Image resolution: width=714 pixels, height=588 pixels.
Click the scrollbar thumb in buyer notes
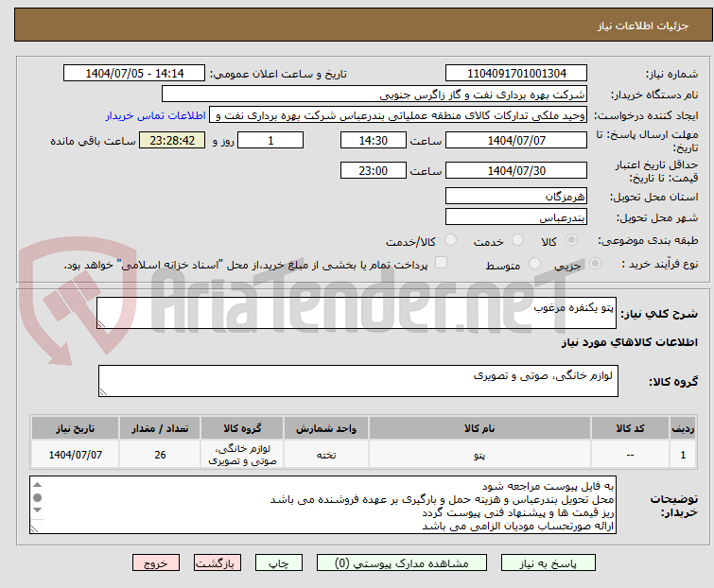[38, 497]
